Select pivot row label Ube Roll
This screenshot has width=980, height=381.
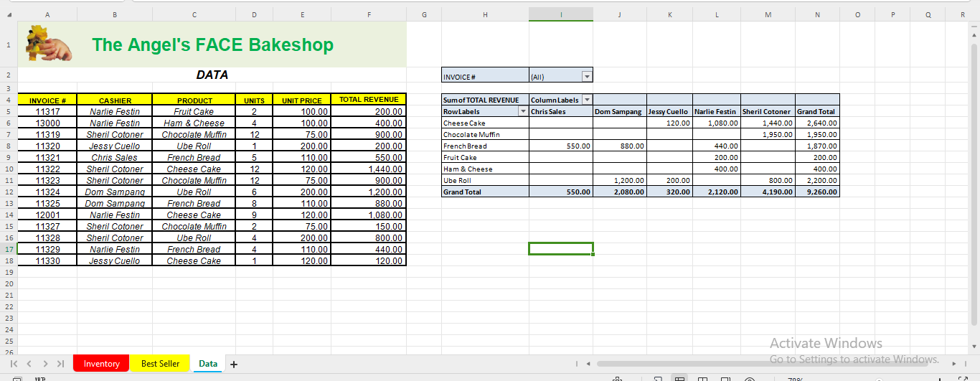(485, 180)
